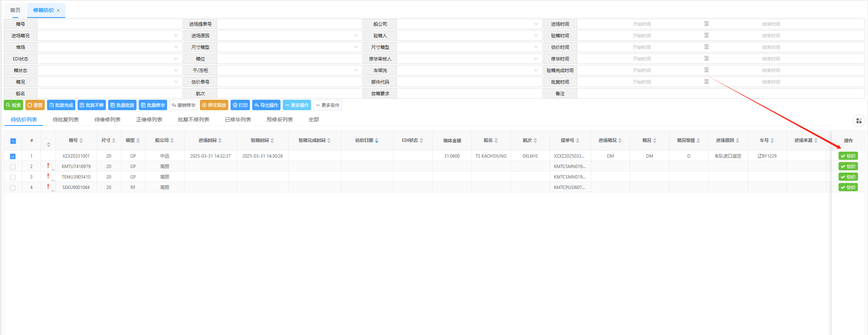Click the 导出操作 export button
The height and width of the screenshot is (335, 868).
point(266,105)
